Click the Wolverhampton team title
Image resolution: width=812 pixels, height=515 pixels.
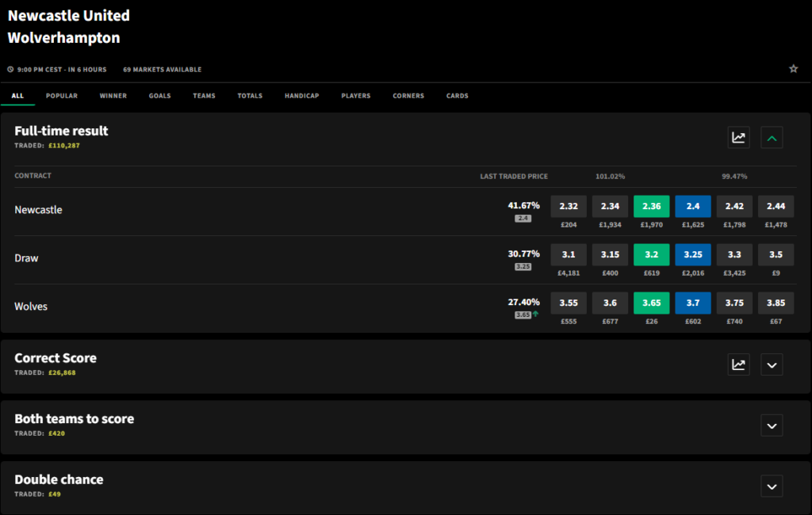pos(63,38)
